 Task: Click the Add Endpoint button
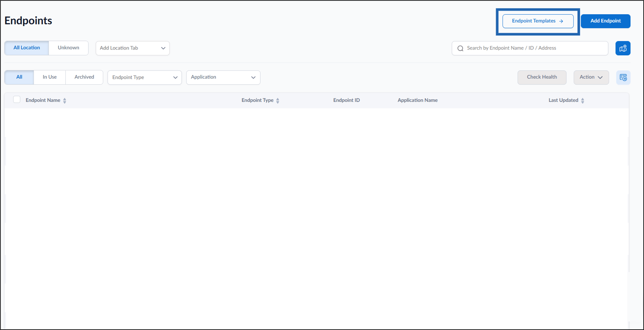pos(605,21)
